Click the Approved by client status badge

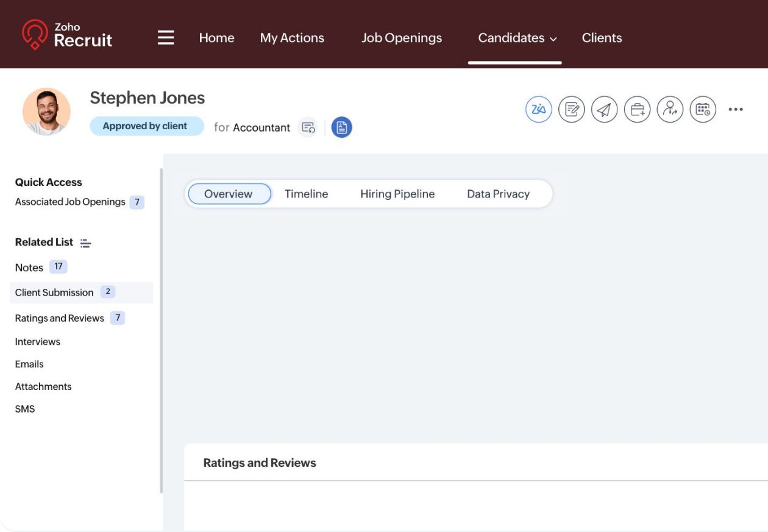pyautogui.click(x=146, y=126)
